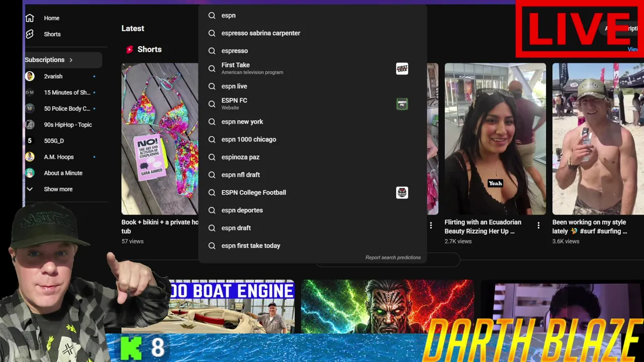The height and width of the screenshot is (362, 644).
Task: Click the First Take suggestion thumbnail icon
Action: coord(402,68)
